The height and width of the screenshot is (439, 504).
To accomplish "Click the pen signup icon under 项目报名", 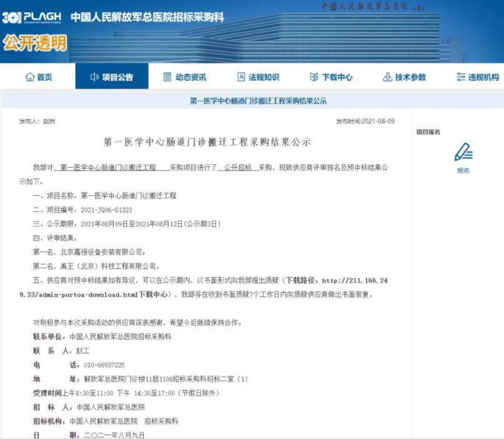I will tap(463, 153).
